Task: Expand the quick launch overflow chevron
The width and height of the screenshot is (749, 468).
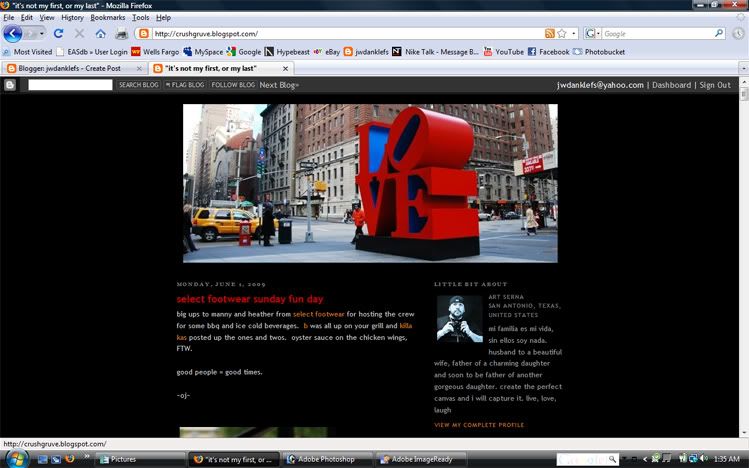Action: [87, 457]
